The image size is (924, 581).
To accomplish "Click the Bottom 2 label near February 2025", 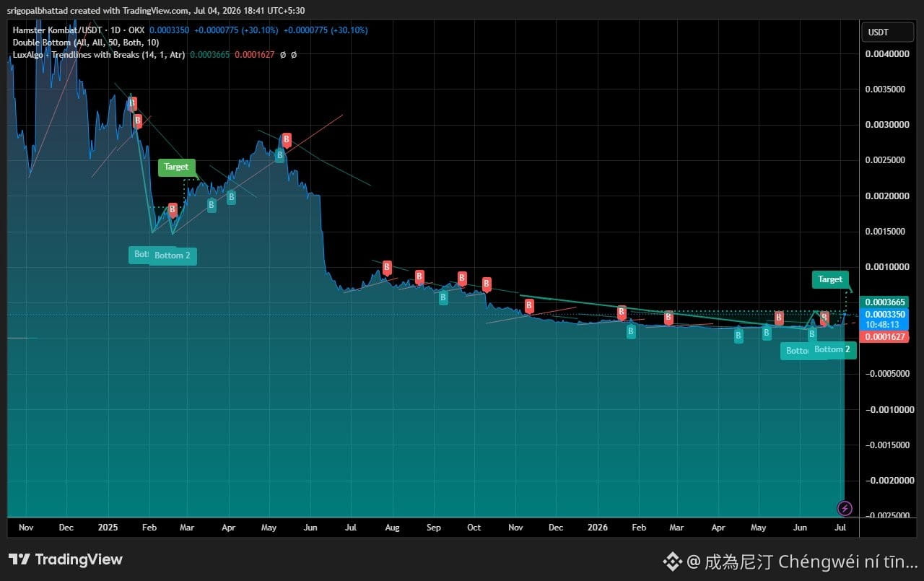I will [x=173, y=255].
